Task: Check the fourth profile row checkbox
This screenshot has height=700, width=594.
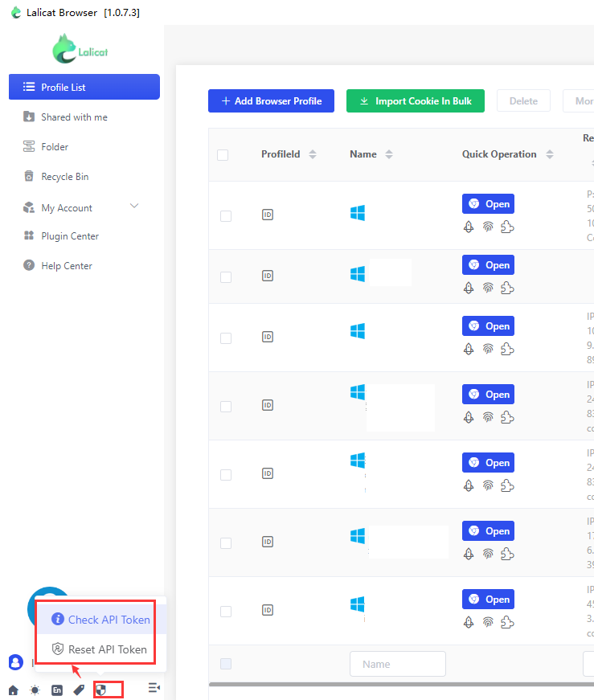Action: tap(226, 407)
